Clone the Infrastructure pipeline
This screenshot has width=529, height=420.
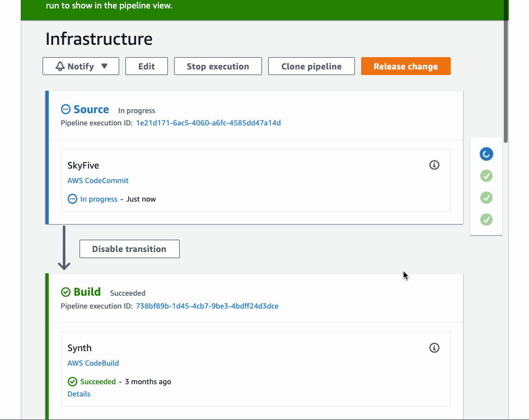click(x=311, y=66)
